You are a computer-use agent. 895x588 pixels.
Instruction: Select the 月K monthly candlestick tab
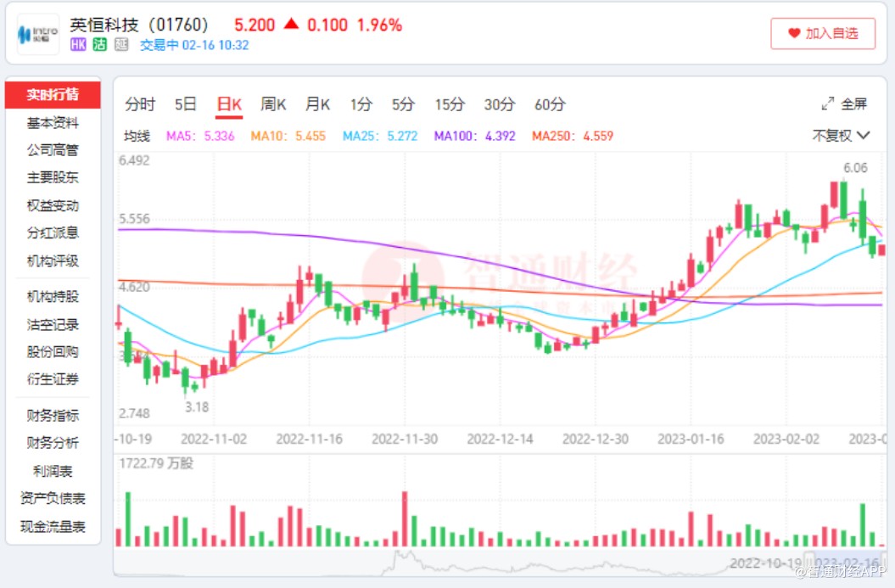coord(317,104)
